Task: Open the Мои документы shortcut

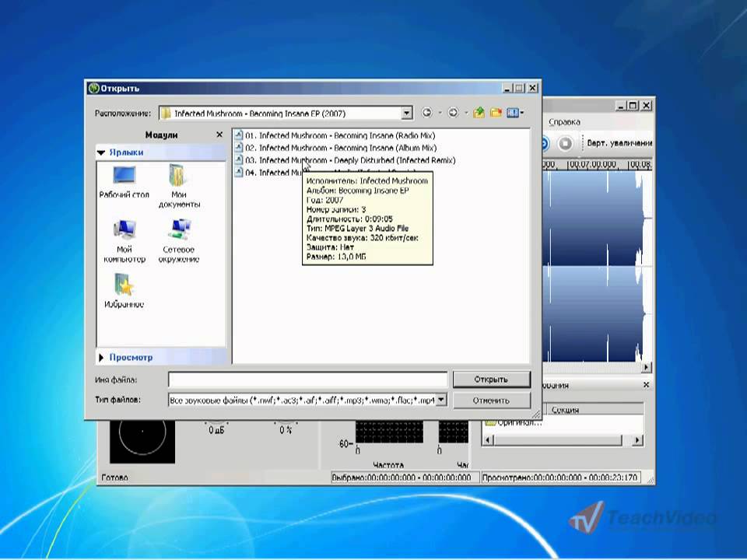Action: coord(179,187)
